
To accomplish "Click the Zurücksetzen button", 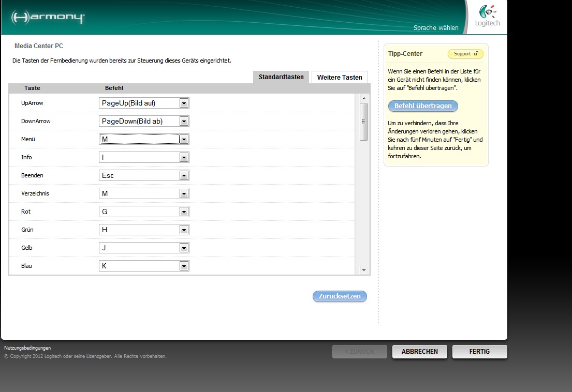I will (x=340, y=296).
